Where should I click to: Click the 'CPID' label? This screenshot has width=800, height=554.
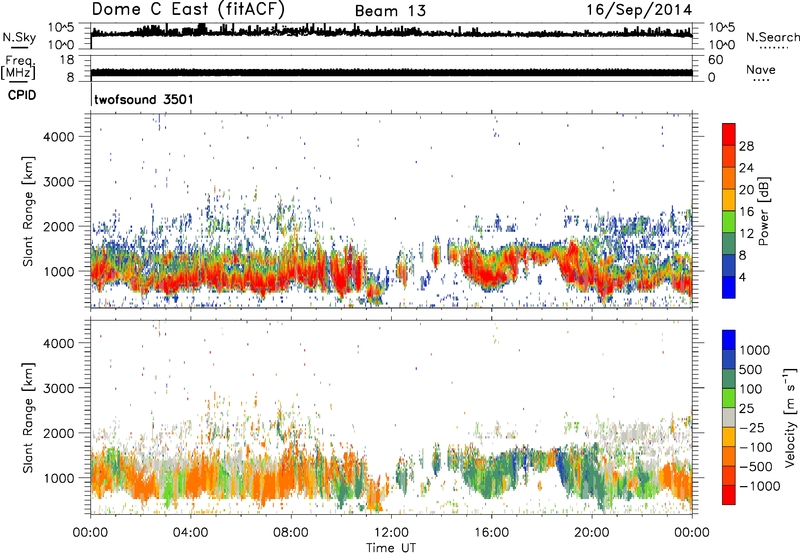pos(22,95)
